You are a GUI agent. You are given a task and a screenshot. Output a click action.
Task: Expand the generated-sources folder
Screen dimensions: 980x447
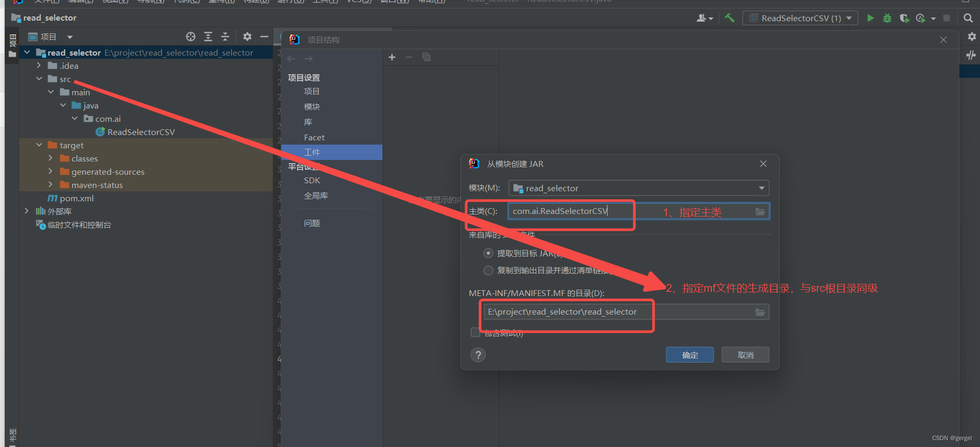tap(51, 172)
